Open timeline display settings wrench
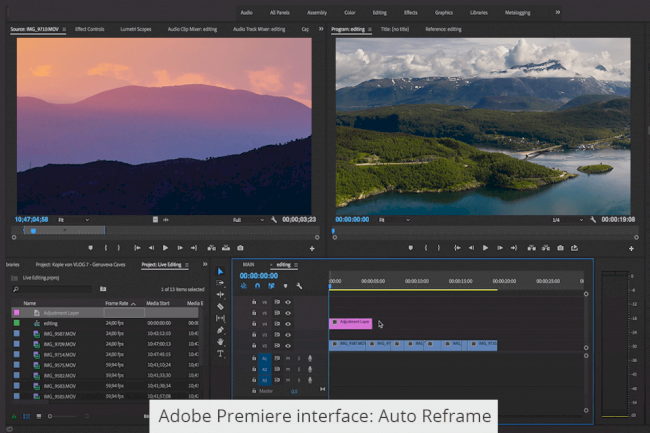Image resolution: width=650 pixels, height=433 pixels. [299, 286]
